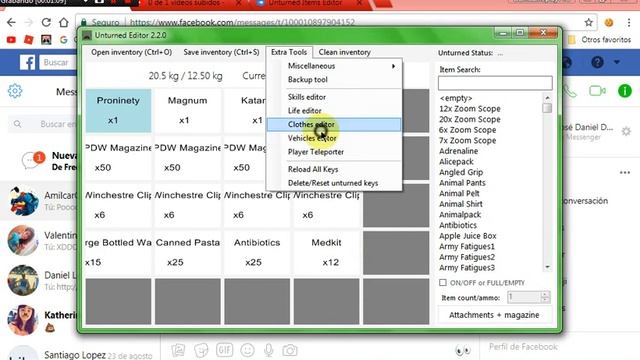640x360 pixels.
Task: Select Army Fatigues3 in the item list
Action: point(467,268)
